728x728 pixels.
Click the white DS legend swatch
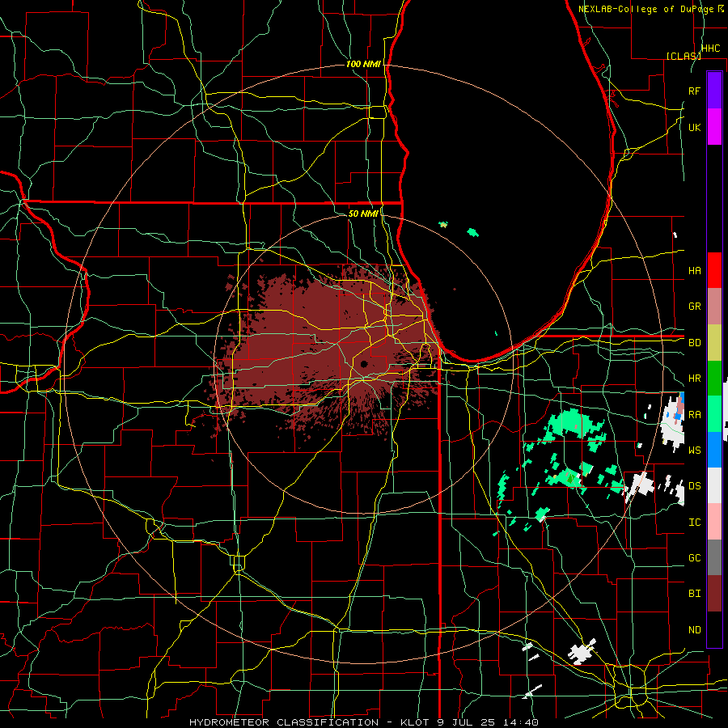714,485
